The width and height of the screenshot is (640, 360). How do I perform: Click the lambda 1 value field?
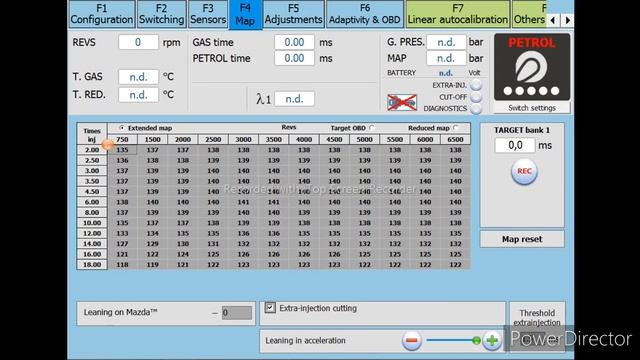point(294,99)
